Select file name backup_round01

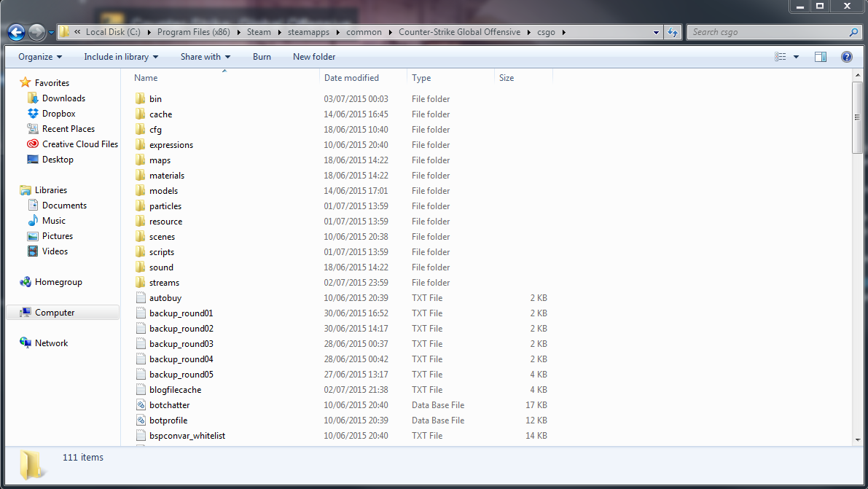[x=181, y=313]
